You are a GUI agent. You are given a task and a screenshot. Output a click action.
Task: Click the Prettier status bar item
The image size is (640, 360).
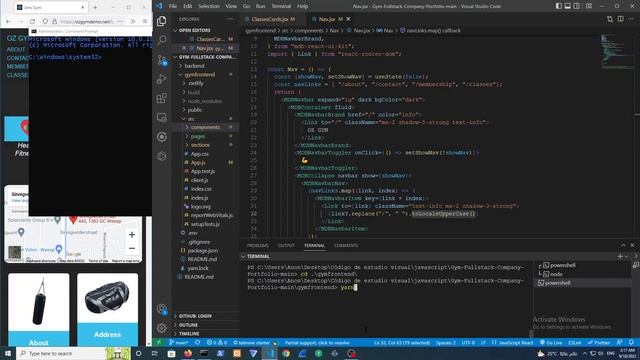click(x=599, y=342)
